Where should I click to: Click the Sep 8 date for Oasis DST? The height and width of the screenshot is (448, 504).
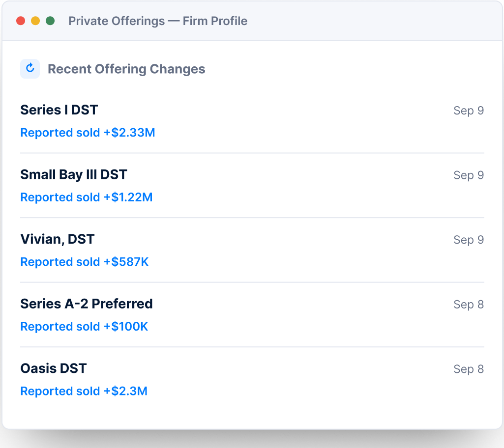469,369
